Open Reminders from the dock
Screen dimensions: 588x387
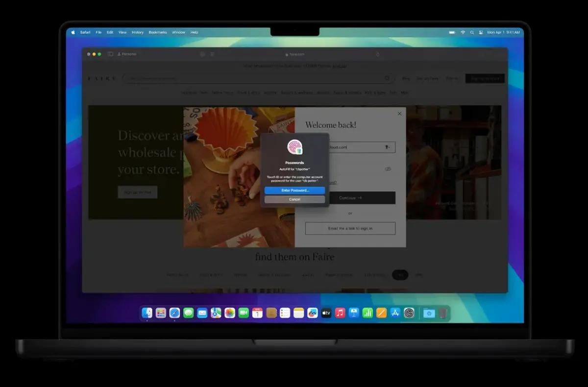[285, 313]
